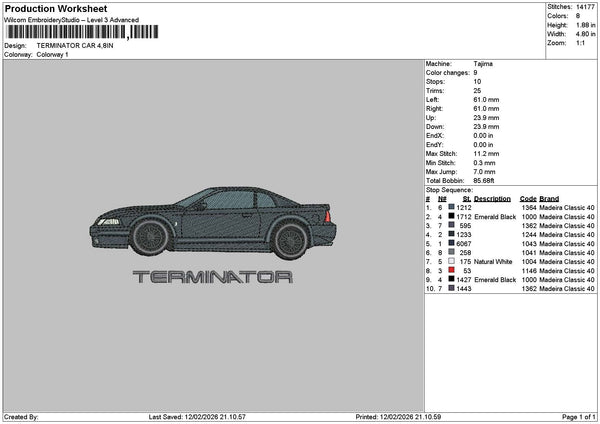Click the Brand column header
Viewport: 600px width, 424px height.
point(550,198)
